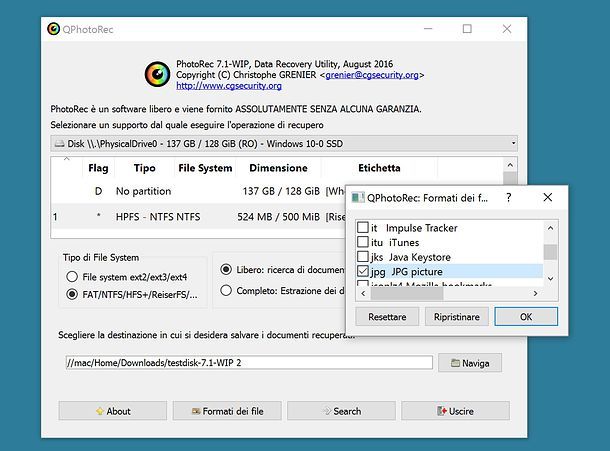Click the horizontal scrollbar thumb in formats list
The height and width of the screenshot is (451, 610).
pos(407,293)
